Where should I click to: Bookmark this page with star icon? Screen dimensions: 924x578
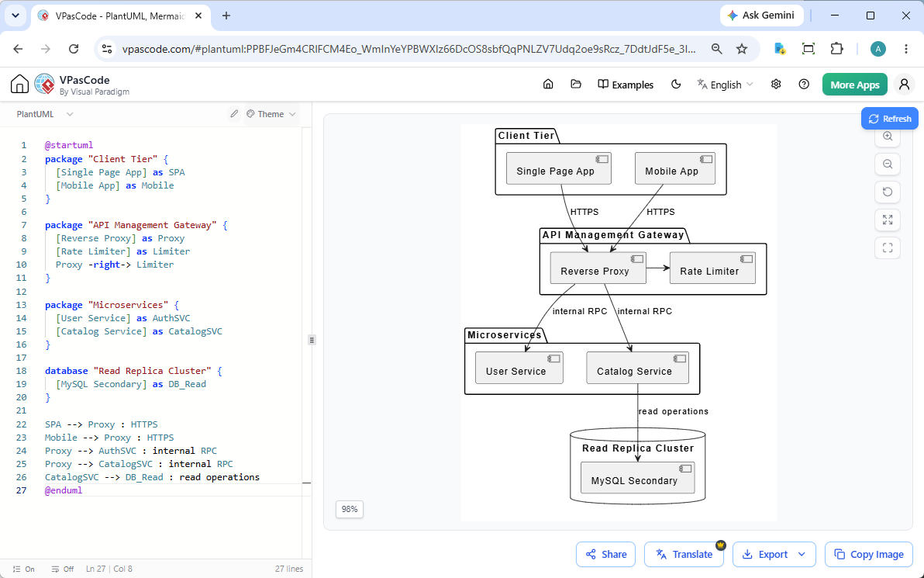point(742,49)
